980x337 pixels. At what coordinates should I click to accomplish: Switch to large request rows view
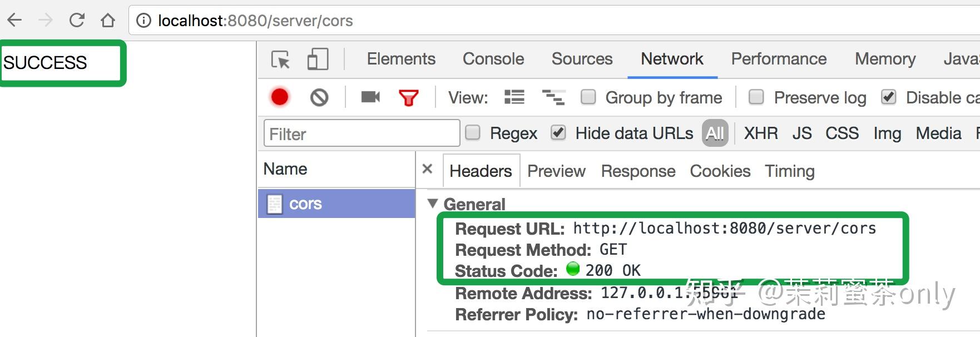tap(514, 98)
